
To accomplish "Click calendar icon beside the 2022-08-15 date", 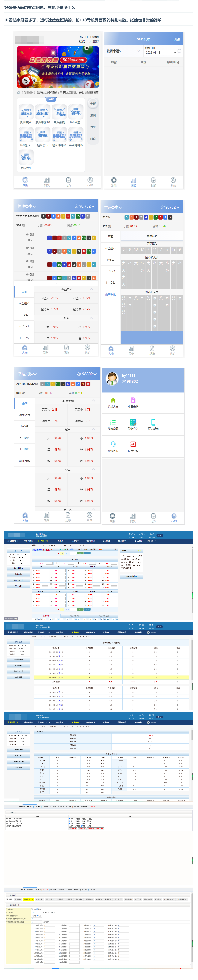I will [x=179, y=51].
